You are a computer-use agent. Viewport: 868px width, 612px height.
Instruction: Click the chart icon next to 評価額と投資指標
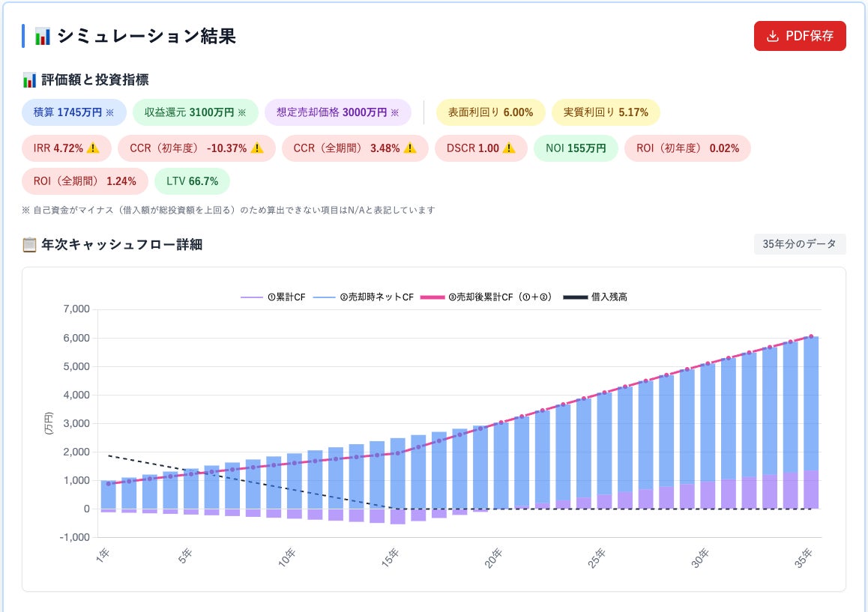click(x=29, y=80)
